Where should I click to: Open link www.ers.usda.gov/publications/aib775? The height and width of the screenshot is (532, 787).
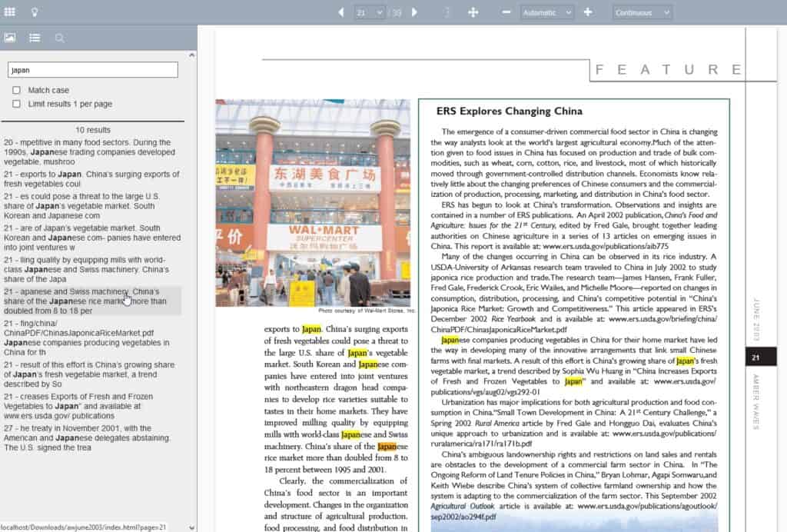click(x=606, y=247)
